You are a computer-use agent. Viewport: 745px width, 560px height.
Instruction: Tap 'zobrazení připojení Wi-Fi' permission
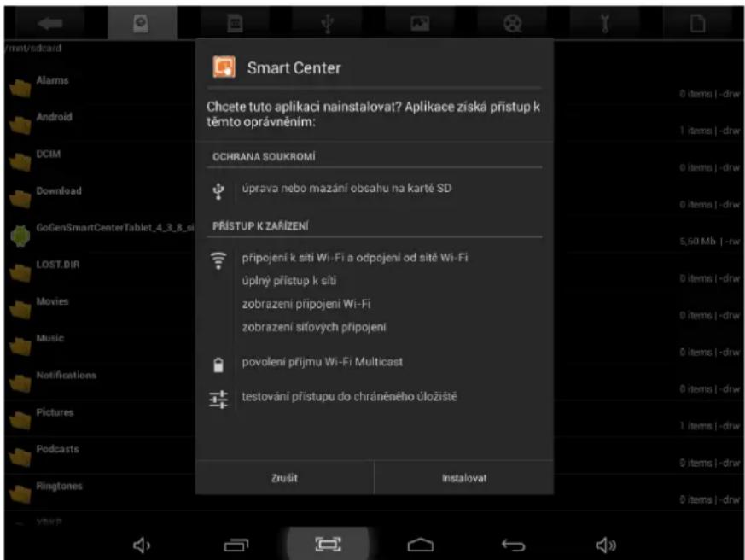point(306,304)
